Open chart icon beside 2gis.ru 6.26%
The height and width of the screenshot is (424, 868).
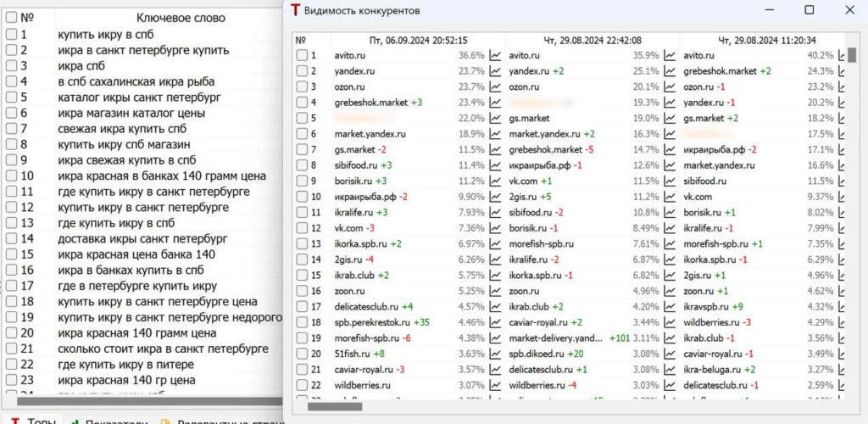495,259
